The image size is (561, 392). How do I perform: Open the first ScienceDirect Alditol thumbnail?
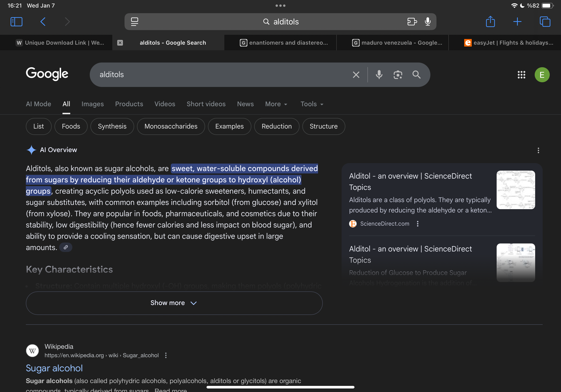point(516,190)
